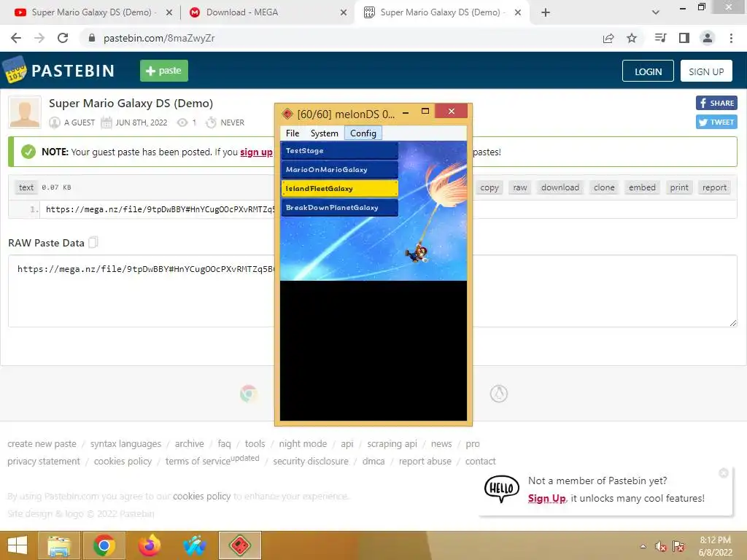Select MarioOnMarioGalaxy level entry
Viewport: 747px width, 560px height.
point(340,169)
